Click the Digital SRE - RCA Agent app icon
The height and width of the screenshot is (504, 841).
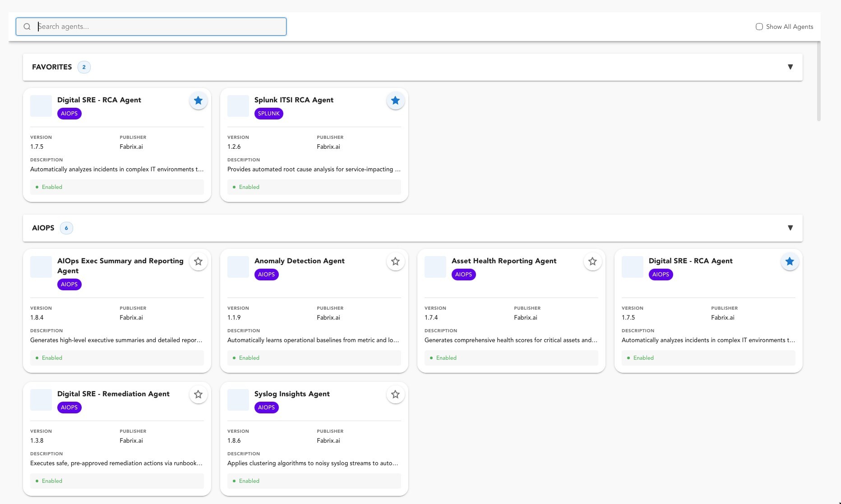click(41, 106)
